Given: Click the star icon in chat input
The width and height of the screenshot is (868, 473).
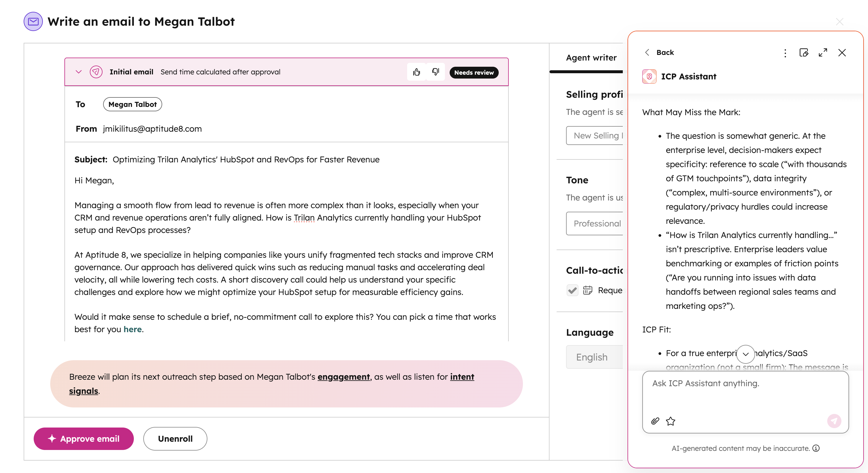Looking at the screenshot, I should 671,421.
